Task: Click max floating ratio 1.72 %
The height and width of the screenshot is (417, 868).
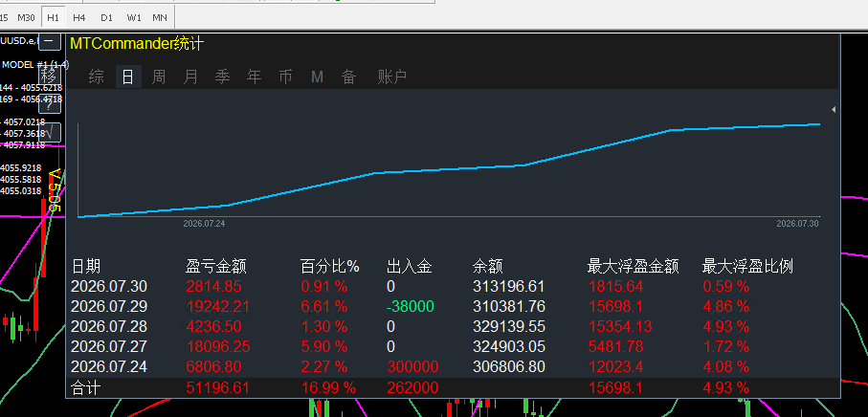Action: tap(725, 347)
